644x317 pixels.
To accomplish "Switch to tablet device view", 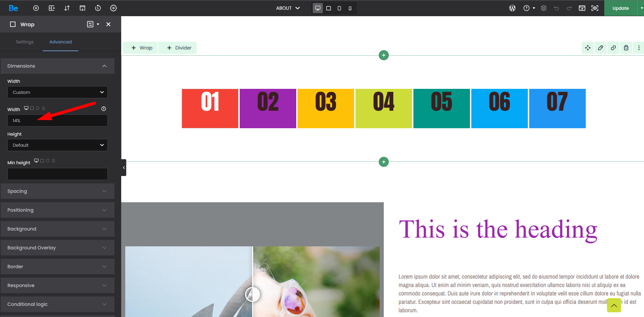I will 339,8.
